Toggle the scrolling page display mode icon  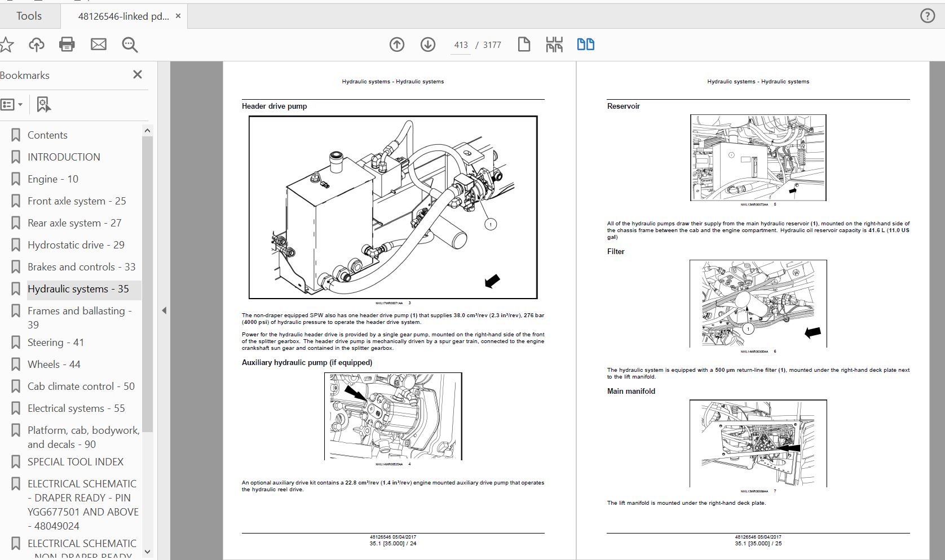pyautogui.click(x=554, y=45)
